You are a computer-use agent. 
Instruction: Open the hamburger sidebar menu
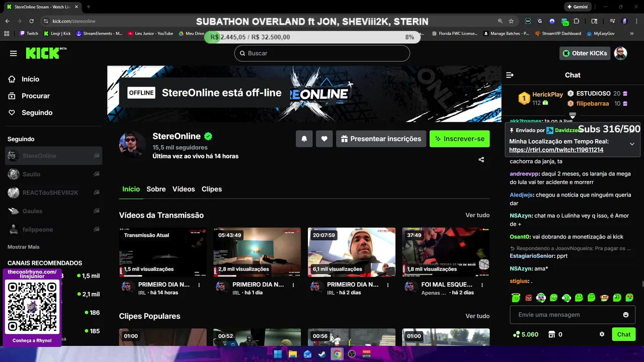[14, 53]
